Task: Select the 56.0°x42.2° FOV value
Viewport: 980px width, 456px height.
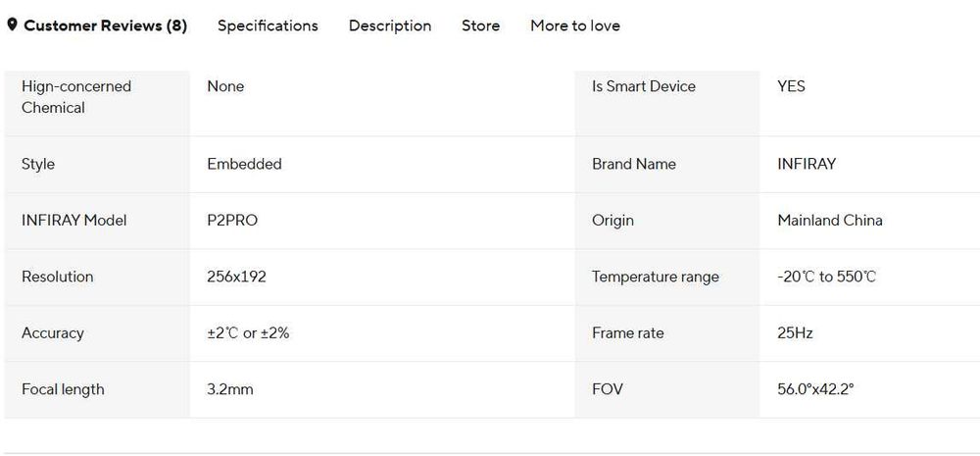Action: [x=815, y=389]
